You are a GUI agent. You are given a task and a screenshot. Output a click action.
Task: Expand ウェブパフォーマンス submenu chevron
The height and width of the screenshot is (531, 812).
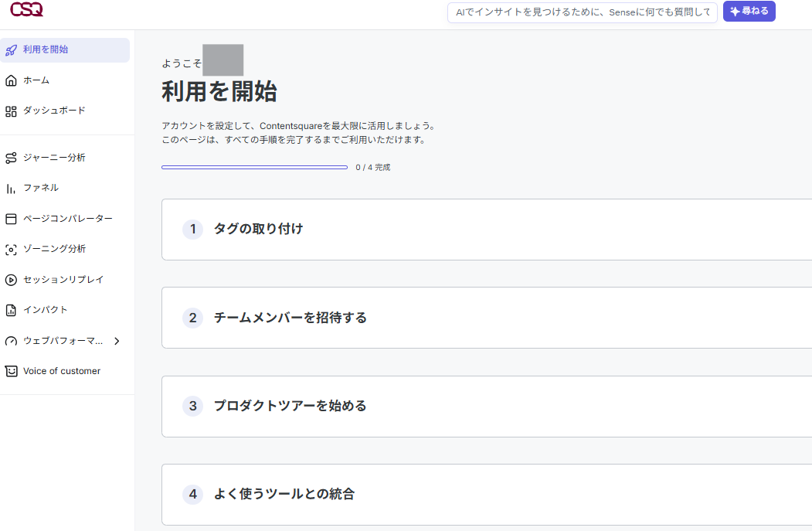(x=117, y=341)
